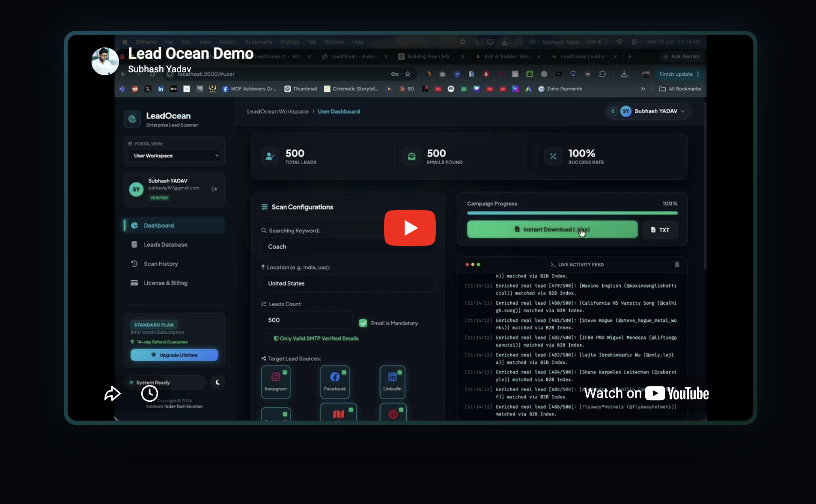The height and width of the screenshot is (504, 816).
Task: Click the YouTube share arrow icon
Action: [113, 393]
